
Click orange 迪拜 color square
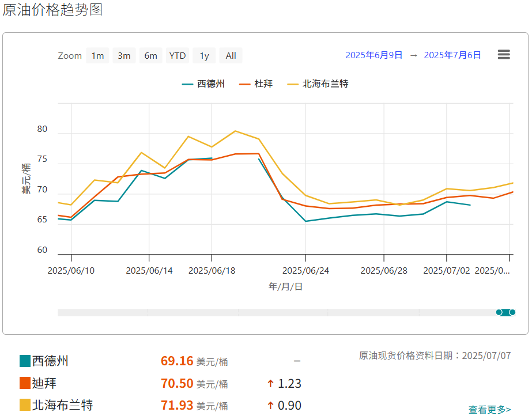(25, 383)
